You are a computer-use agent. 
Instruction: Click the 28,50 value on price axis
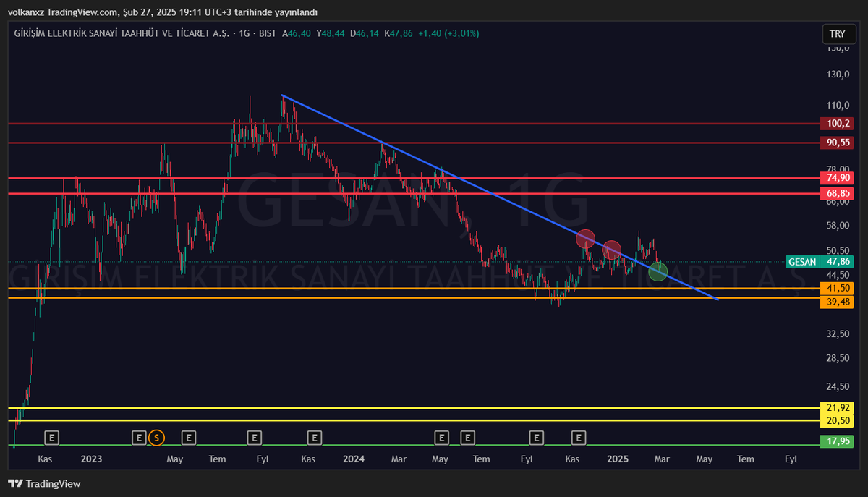point(838,358)
